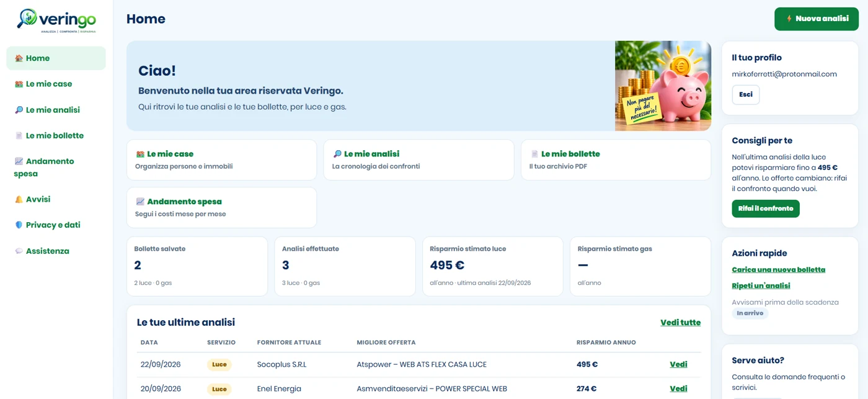868x399 pixels.
Task: Click the houses icon on Le mie case card
Action: 140,154
